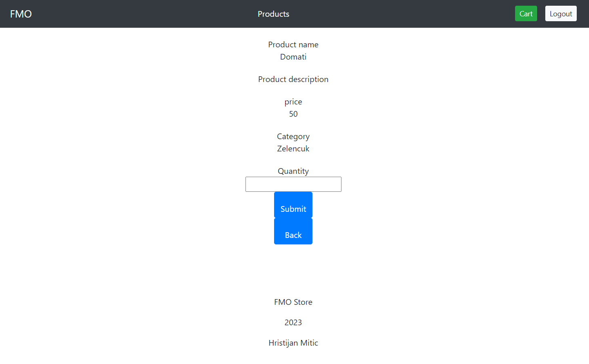The image size is (589, 364).
Task: Click the Product description label
Action: coord(293,79)
